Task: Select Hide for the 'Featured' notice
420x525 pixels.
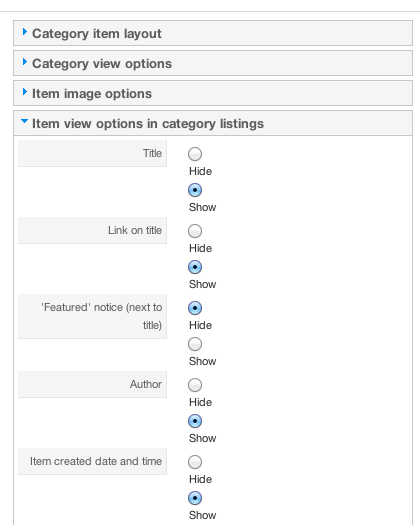Action: tap(195, 308)
